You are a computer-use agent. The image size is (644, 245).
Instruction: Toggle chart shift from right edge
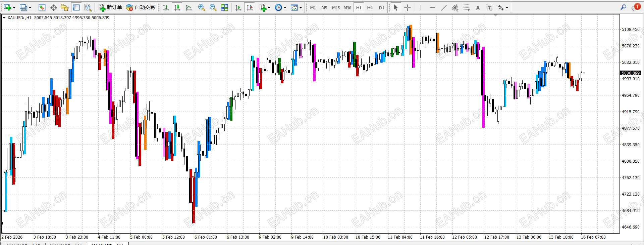pos(250,7)
